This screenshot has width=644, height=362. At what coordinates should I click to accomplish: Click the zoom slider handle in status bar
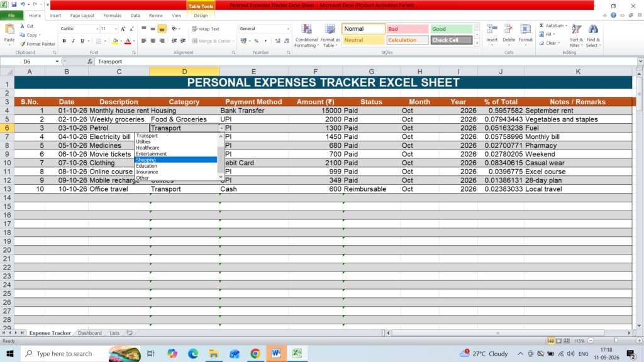point(616,341)
